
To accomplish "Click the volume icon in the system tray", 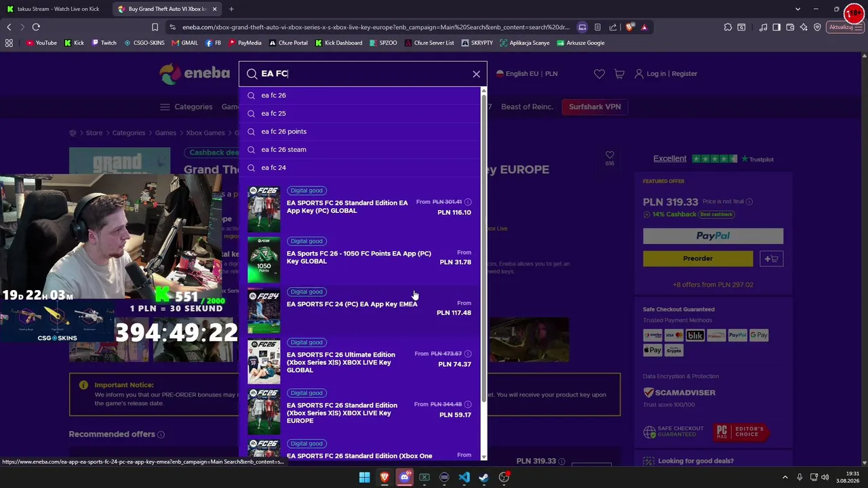I will pos(825,477).
